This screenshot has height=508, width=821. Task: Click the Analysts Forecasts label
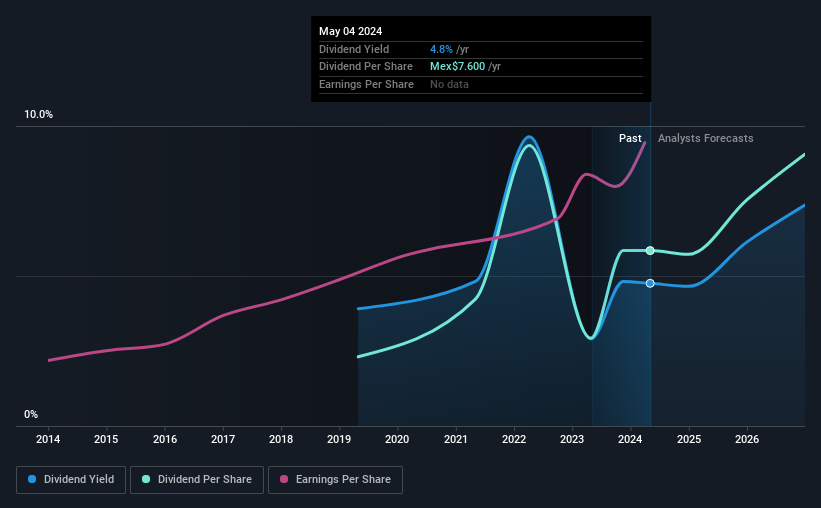[x=705, y=138]
